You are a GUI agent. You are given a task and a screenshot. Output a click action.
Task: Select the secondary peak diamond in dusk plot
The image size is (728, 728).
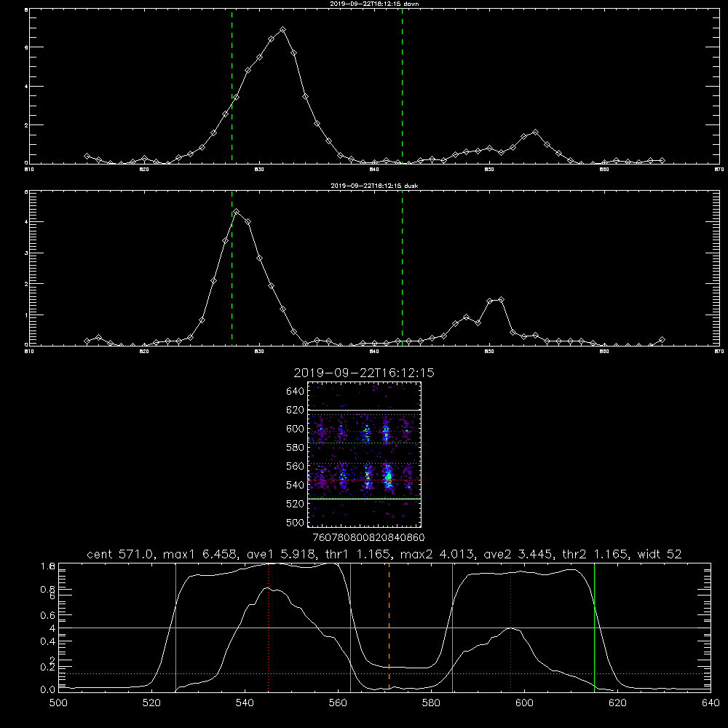[501, 300]
